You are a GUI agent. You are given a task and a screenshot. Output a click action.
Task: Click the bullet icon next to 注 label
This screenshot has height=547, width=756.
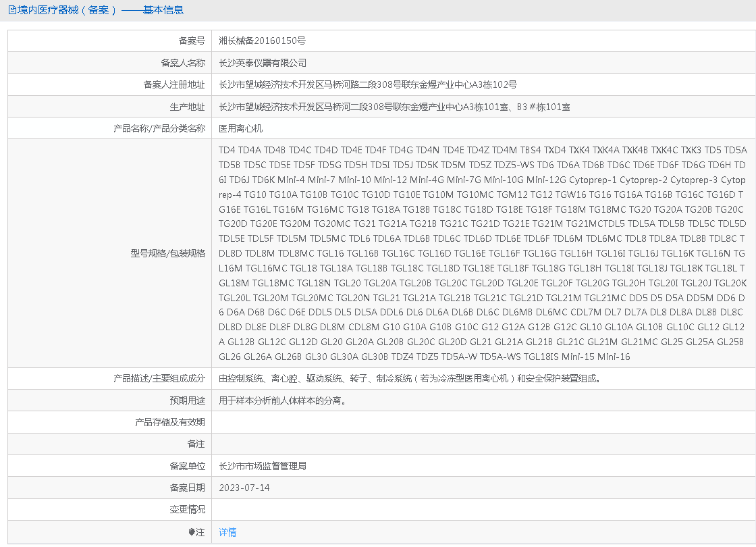click(192, 532)
